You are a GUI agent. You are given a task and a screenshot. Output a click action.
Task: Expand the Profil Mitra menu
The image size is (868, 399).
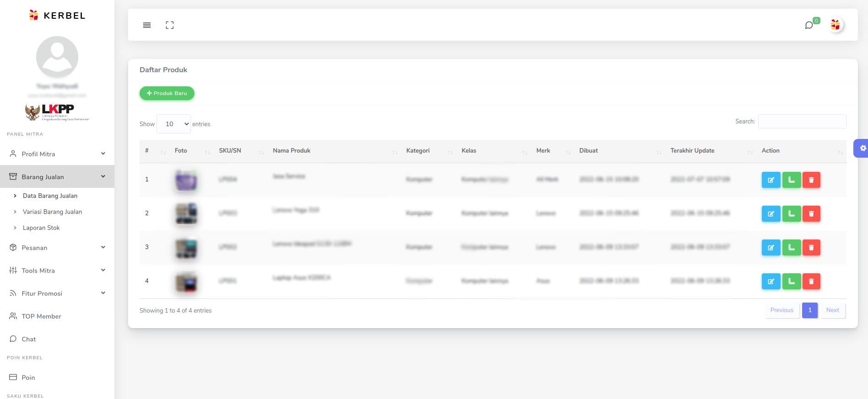(x=57, y=154)
